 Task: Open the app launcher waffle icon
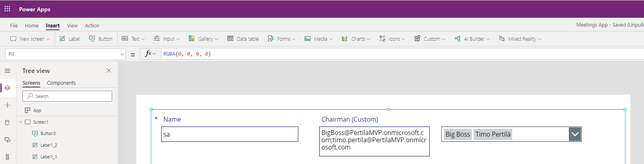coord(7,9)
